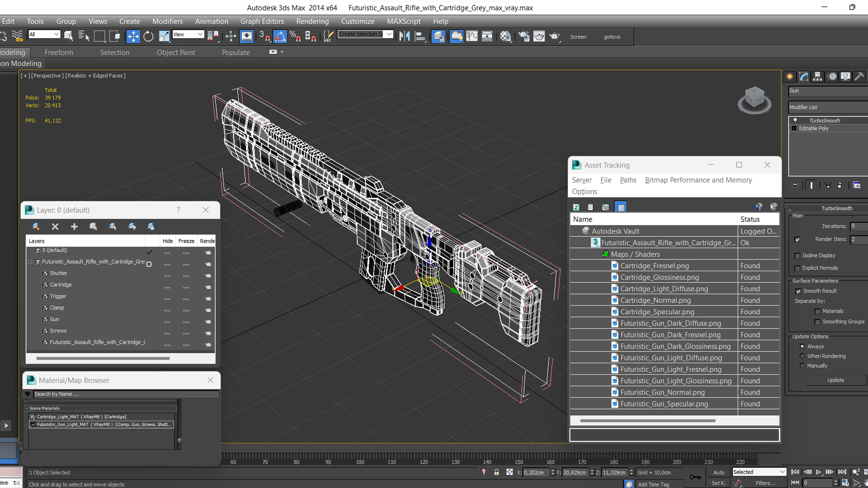Open Paths menu in Asset Tracking
This screenshot has height=488, width=868.
tap(628, 180)
